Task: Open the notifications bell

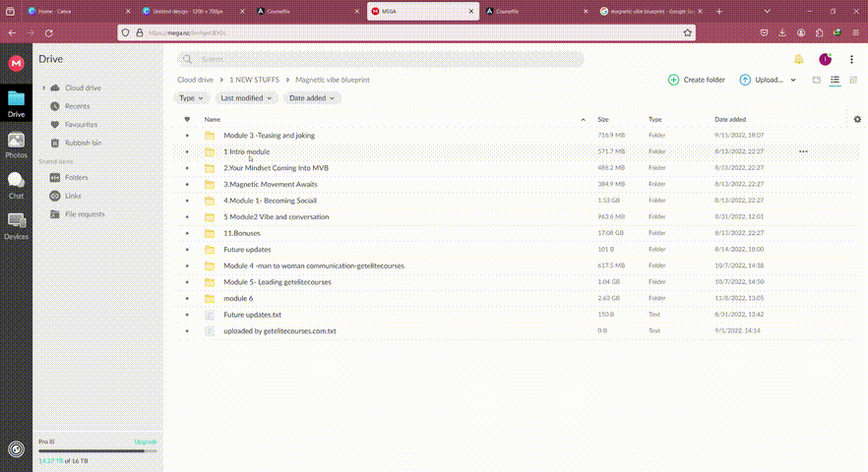Action: pyautogui.click(x=798, y=59)
